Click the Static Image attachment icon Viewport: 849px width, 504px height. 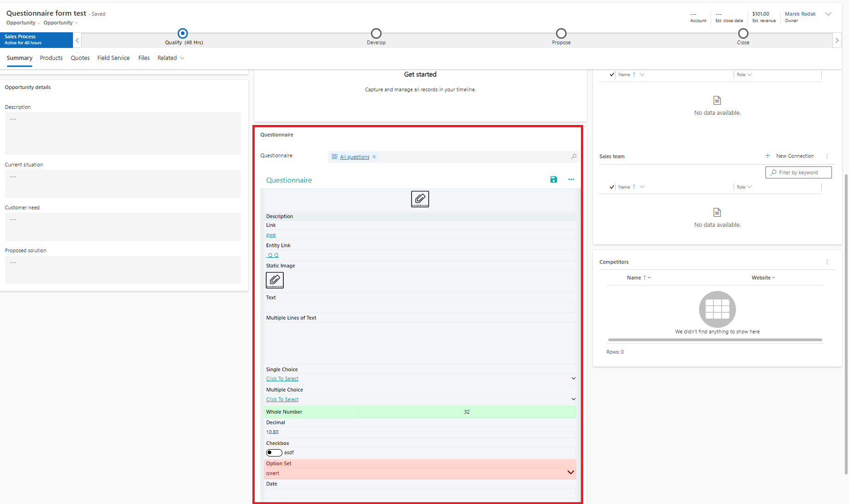point(275,280)
